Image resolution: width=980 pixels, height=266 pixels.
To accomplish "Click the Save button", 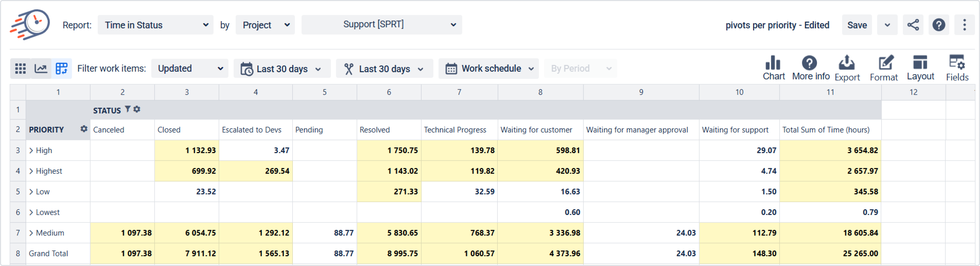I will pyautogui.click(x=857, y=25).
